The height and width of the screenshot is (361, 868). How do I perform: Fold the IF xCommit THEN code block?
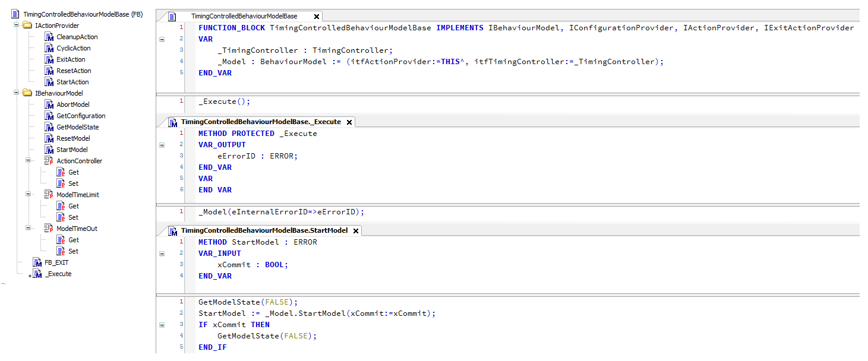click(x=162, y=325)
